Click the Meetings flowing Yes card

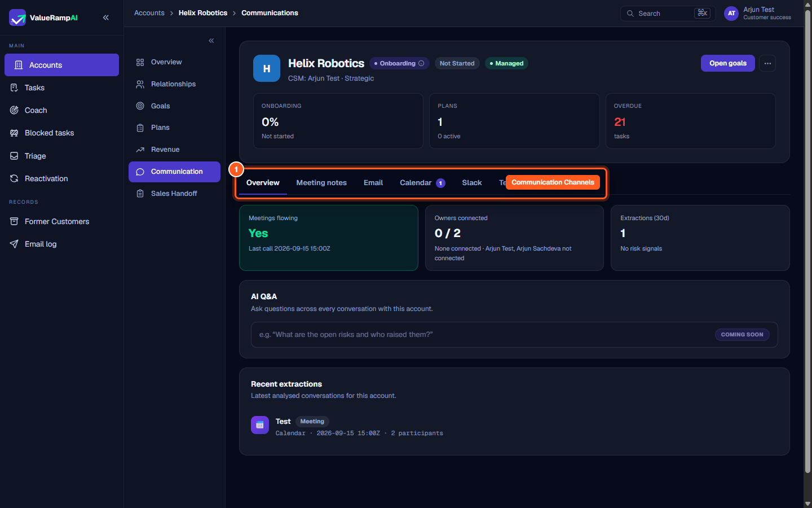click(x=329, y=238)
